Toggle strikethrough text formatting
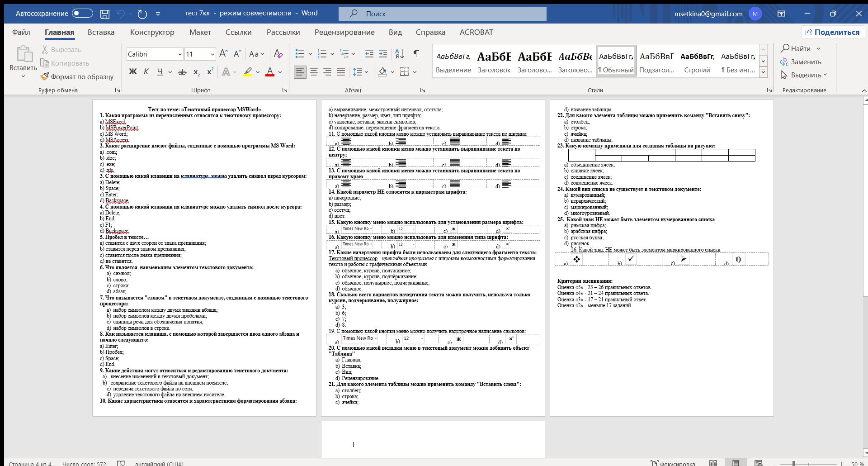Image resolution: width=868 pixels, height=466 pixels. coord(182,72)
